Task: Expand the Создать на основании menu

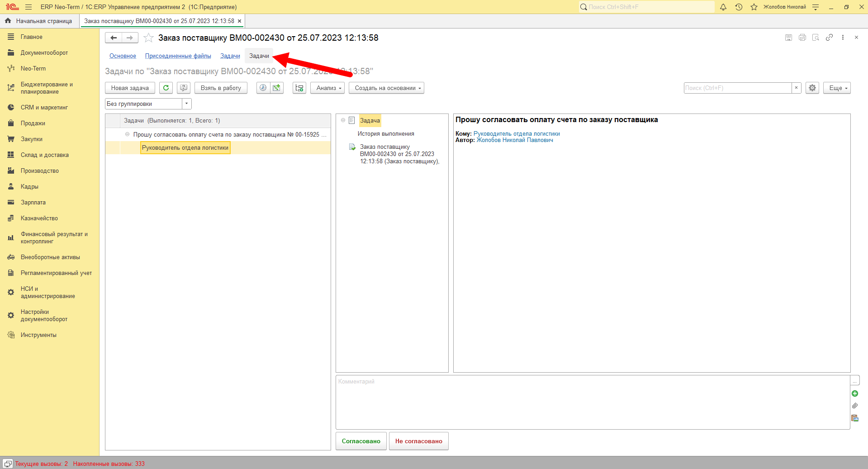Action: tap(386, 88)
